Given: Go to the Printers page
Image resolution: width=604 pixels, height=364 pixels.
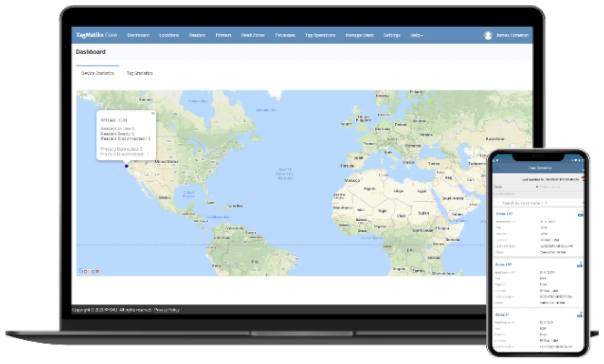Looking at the screenshot, I should tap(223, 35).
